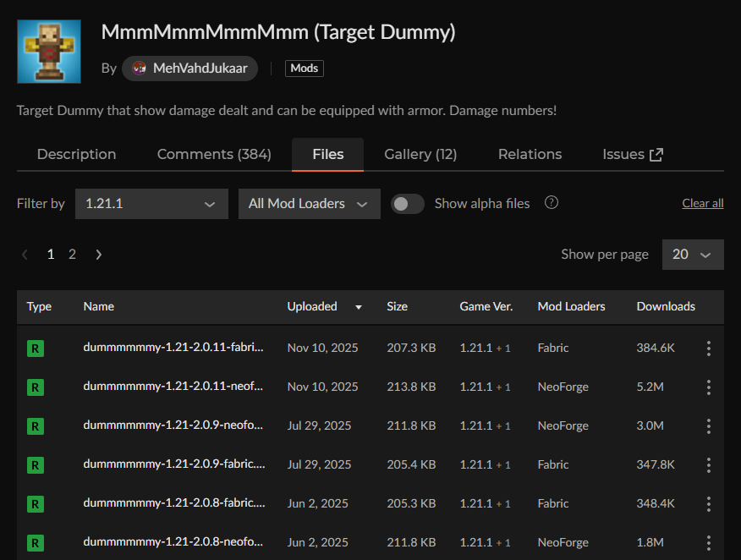Expand the All Mod Loaders dropdown

(x=309, y=204)
